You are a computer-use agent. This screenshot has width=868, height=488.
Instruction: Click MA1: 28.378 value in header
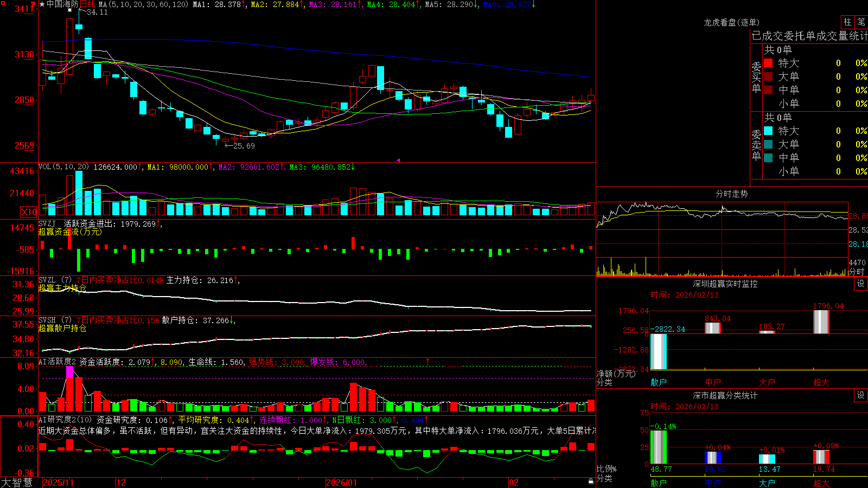click(218, 4)
